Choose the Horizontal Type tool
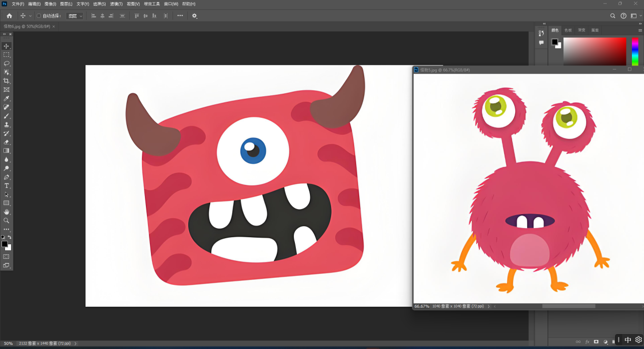Viewport: 644px width, 349px height. (x=7, y=186)
